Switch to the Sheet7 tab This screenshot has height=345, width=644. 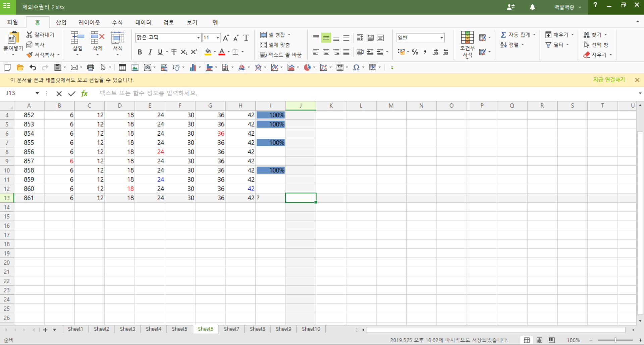(x=231, y=329)
